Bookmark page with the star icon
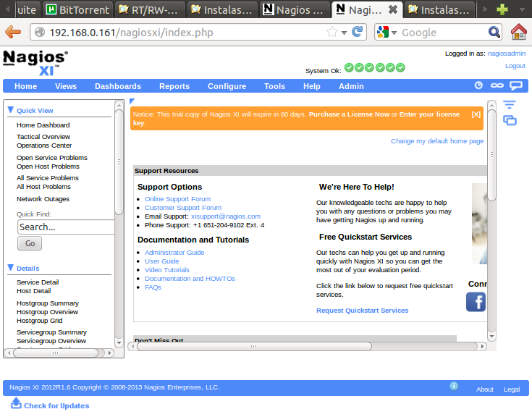Image resolution: width=532 pixels, height=417 pixels. click(332, 33)
